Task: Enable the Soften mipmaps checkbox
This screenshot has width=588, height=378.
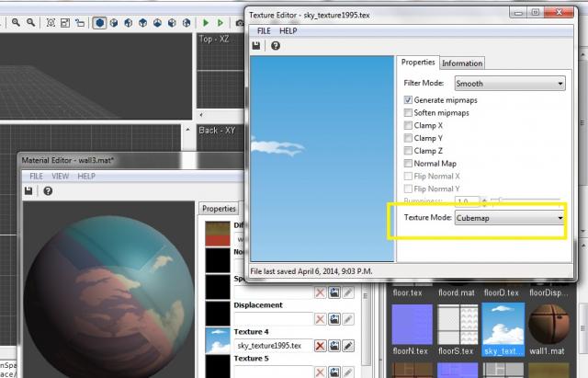Action: [408, 112]
